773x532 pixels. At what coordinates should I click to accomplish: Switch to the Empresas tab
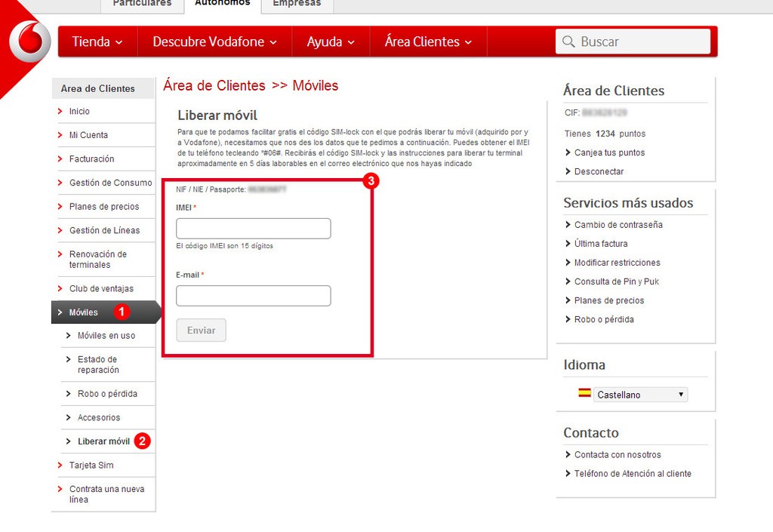pyautogui.click(x=297, y=4)
